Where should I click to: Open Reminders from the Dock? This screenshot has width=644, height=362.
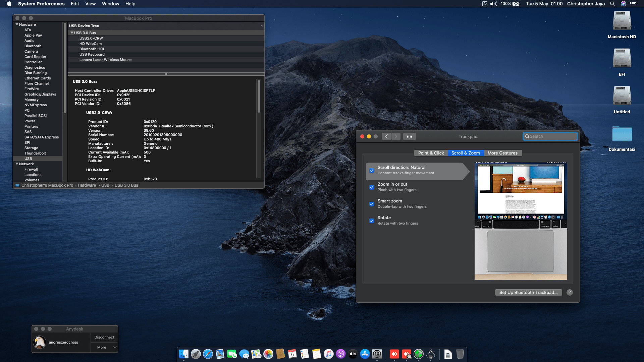point(305,354)
